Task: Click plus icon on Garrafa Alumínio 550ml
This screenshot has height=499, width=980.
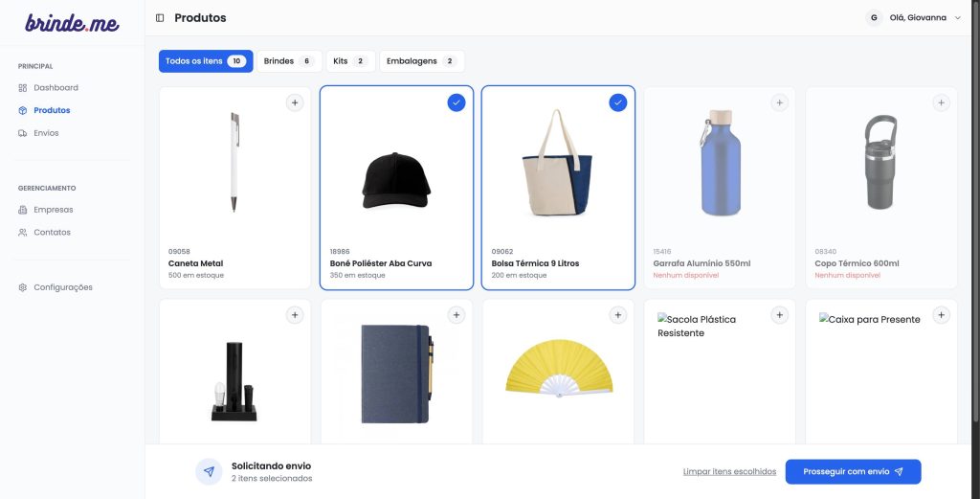Action: click(779, 102)
